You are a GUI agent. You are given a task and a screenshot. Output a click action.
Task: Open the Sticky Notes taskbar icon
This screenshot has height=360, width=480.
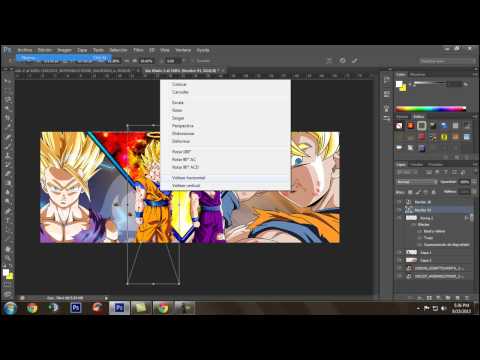click(x=140, y=308)
